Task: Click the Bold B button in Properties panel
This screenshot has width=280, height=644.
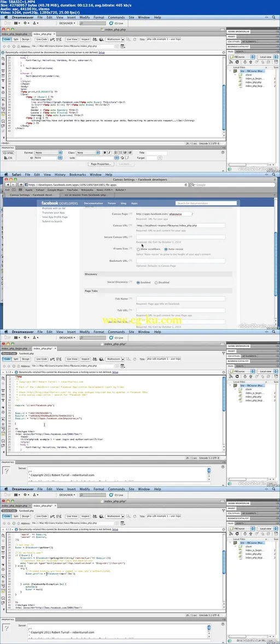Action: (104, 153)
